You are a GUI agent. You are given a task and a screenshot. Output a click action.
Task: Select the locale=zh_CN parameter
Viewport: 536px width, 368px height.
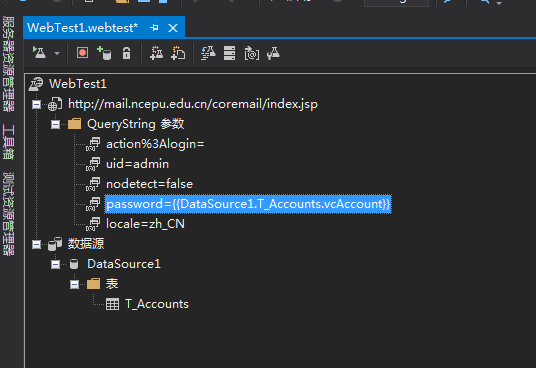click(145, 224)
